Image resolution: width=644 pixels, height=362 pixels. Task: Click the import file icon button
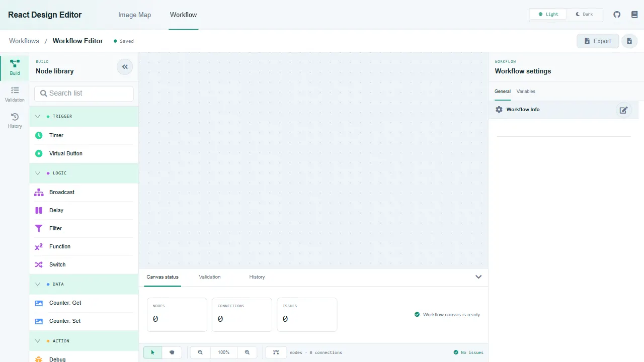[629, 41]
